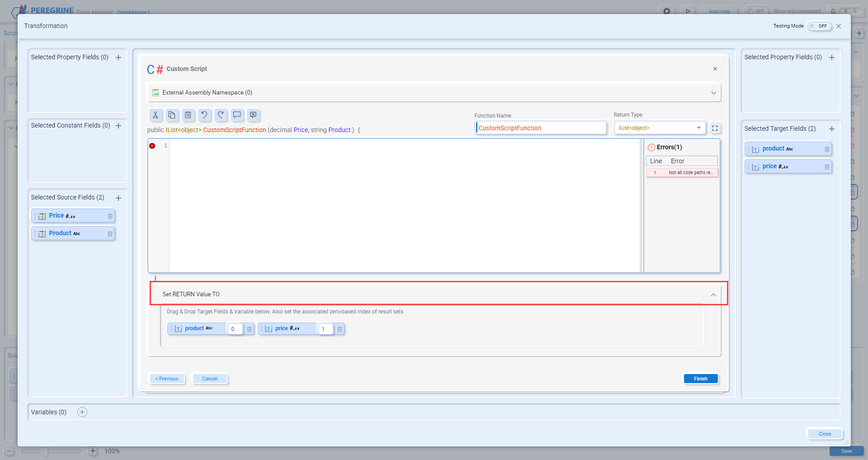868x460 pixels.
Task: Click the Save button in background window
Action: point(846,451)
